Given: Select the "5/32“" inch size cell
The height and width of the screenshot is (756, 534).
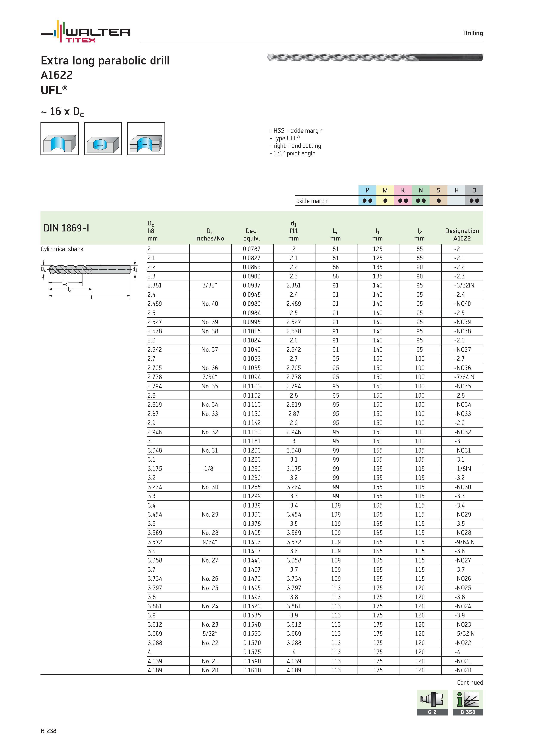Looking at the screenshot, I should [210, 634].
